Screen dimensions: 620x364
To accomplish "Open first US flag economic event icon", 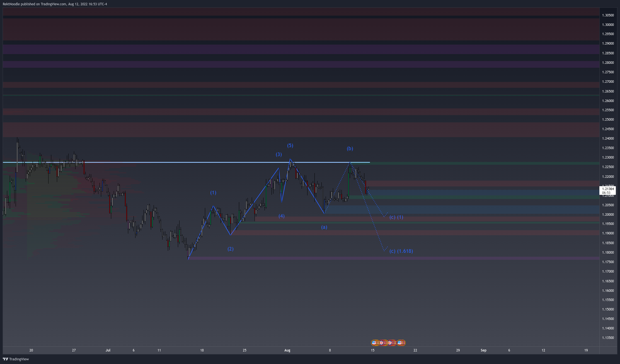I will click(374, 343).
